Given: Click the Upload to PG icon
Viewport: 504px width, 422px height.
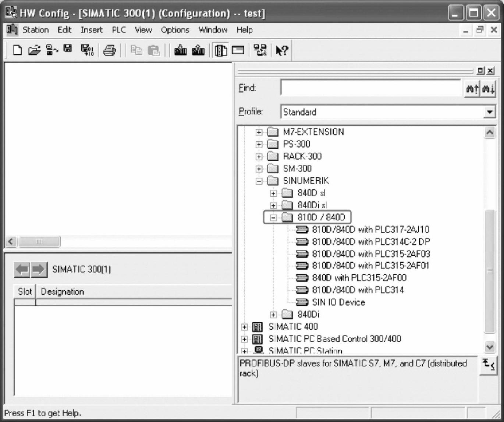Looking at the screenshot, I should [x=198, y=50].
